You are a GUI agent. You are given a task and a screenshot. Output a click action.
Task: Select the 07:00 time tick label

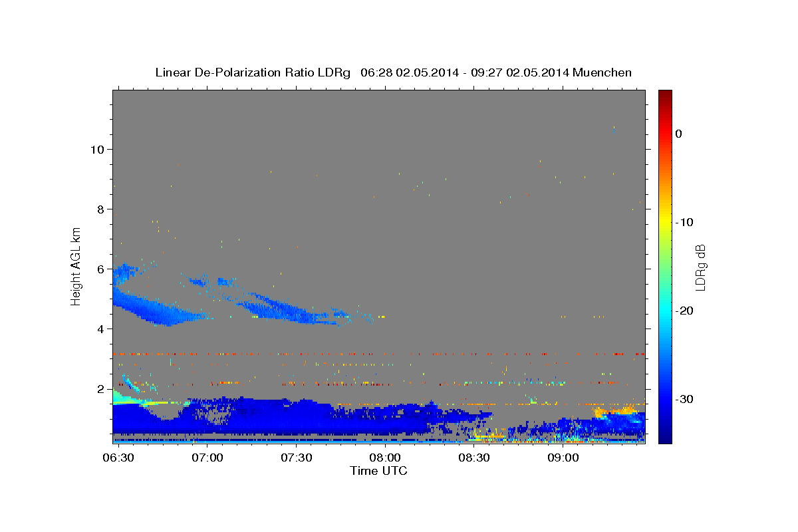207,458
